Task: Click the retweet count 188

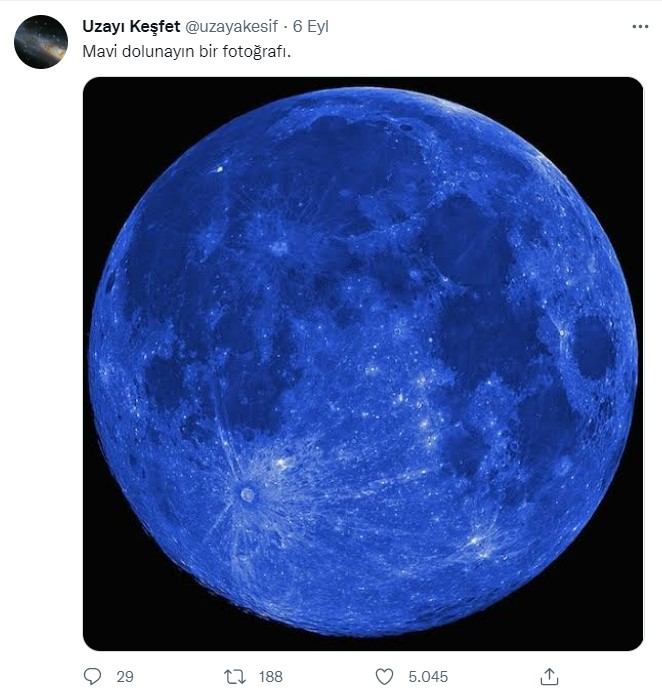Action: pos(270,677)
